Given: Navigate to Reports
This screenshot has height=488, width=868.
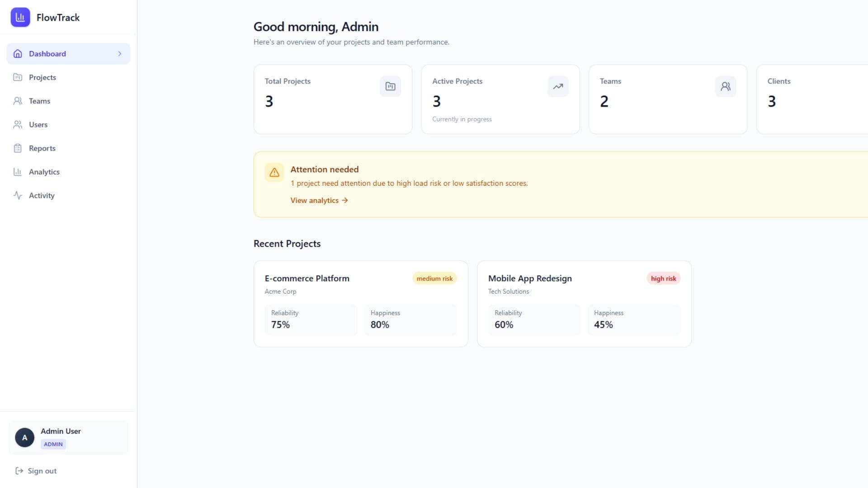Looking at the screenshot, I should point(68,148).
